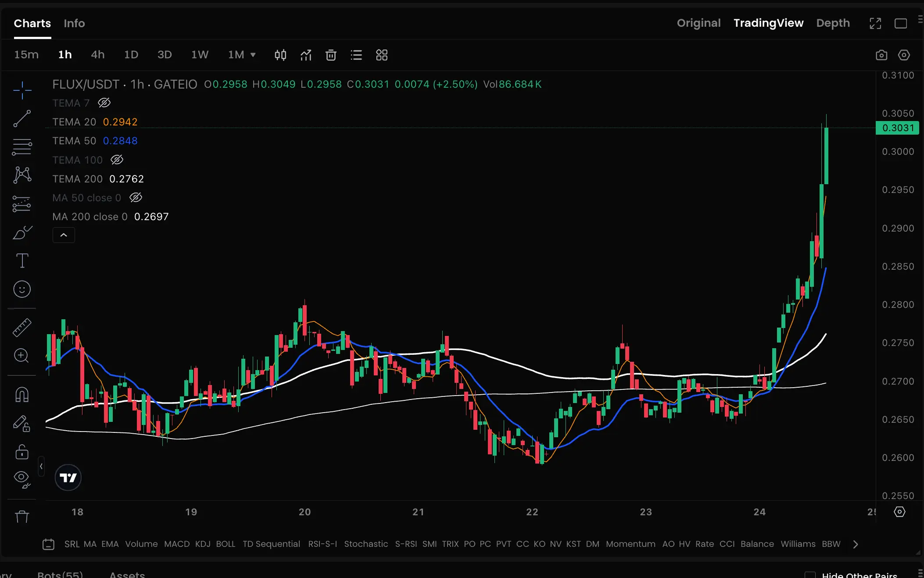Select the text annotation tool
Image resolution: width=924 pixels, height=578 pixels.
22,260
